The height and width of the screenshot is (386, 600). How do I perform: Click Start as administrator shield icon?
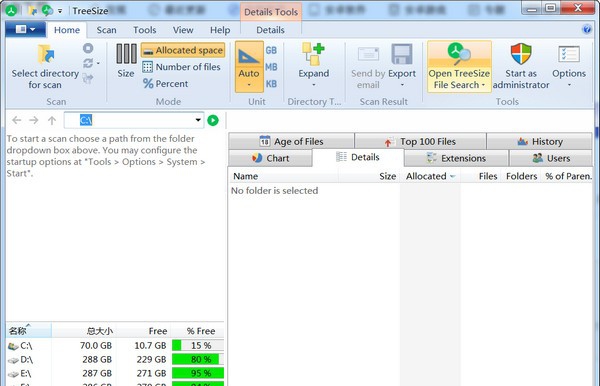tap(521, 54)
